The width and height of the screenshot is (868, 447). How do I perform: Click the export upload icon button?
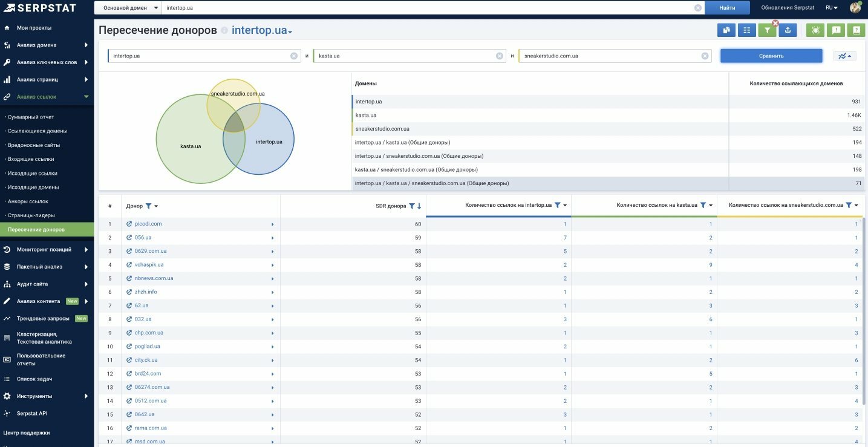point(788,30)
